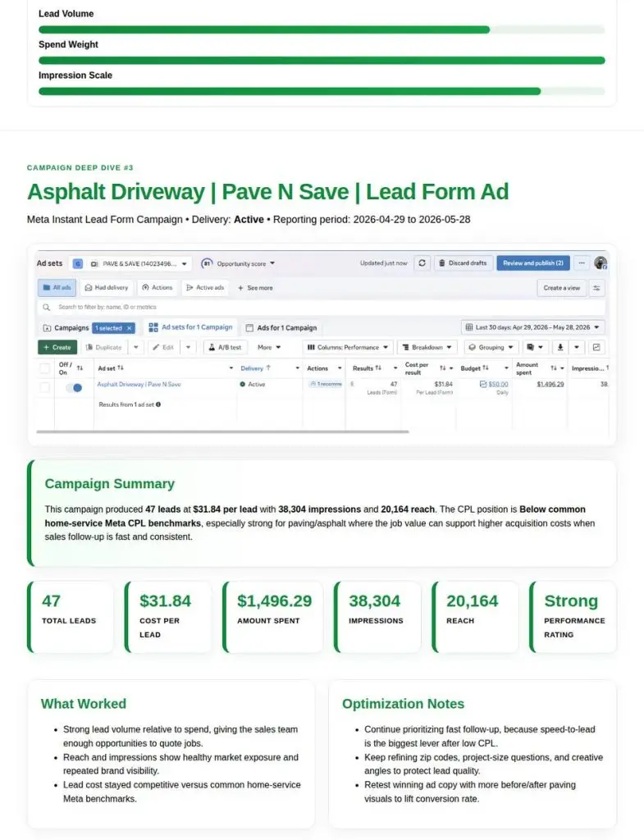This screenshot has width=644, height=840.
Task: Click the export download icon
Action: tap(560, 347)
